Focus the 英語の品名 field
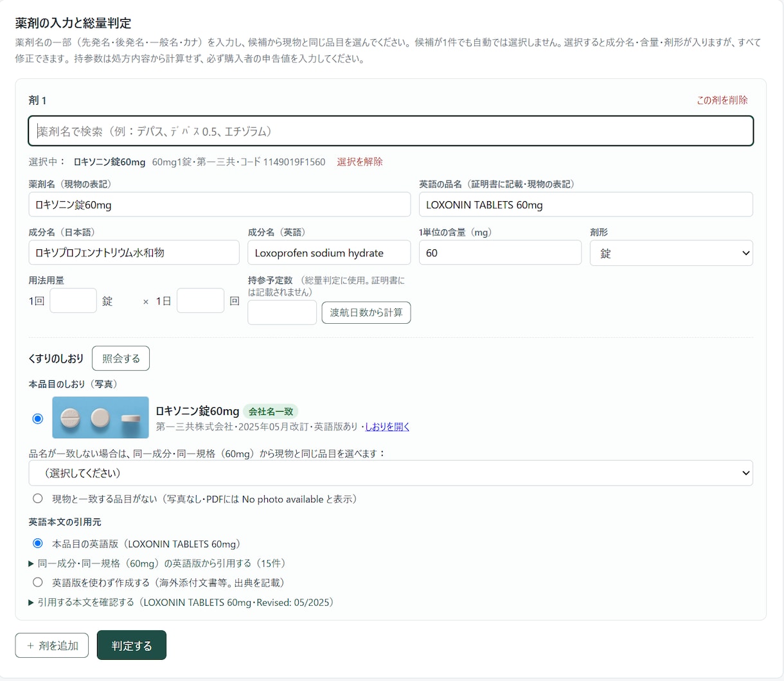Screen dimensions: 784x681 point(586,205)
